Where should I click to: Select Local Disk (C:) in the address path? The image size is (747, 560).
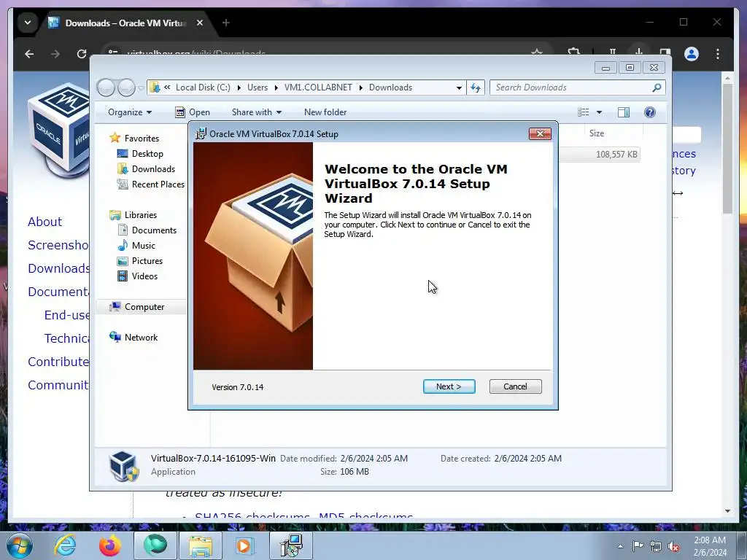point(203,87)
